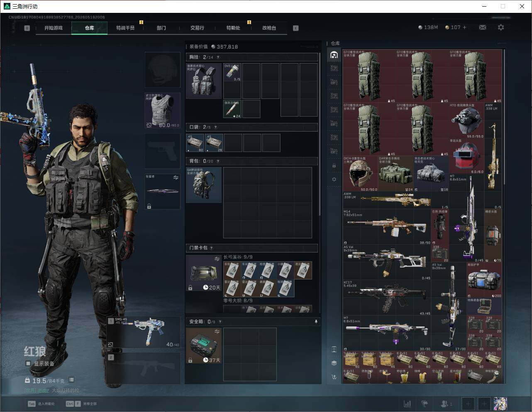Click the plus beside the 107 currency
Viewport: 532px width, 412px height.
[x=464, y=27]
